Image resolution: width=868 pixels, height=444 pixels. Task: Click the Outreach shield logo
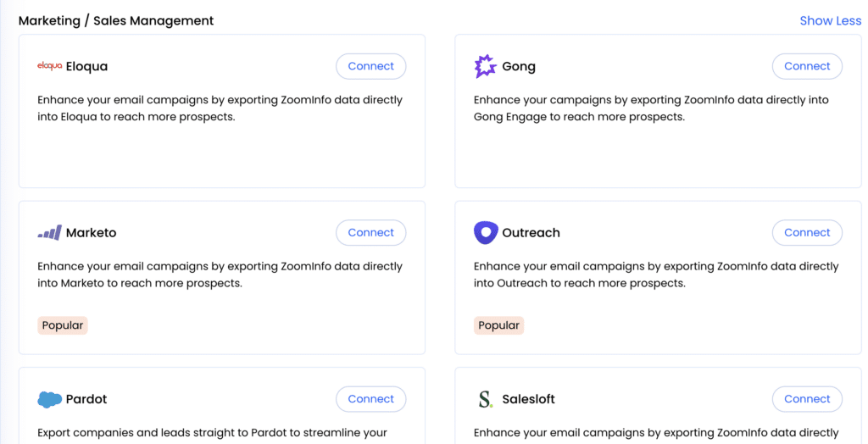[486, 232]
